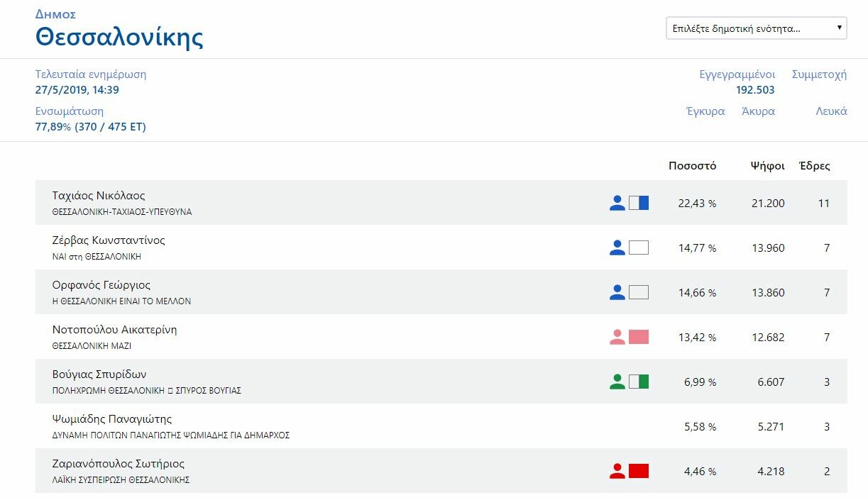Select candidate name Ζαριανόπουλος Σωτήριος

point(119,464)
